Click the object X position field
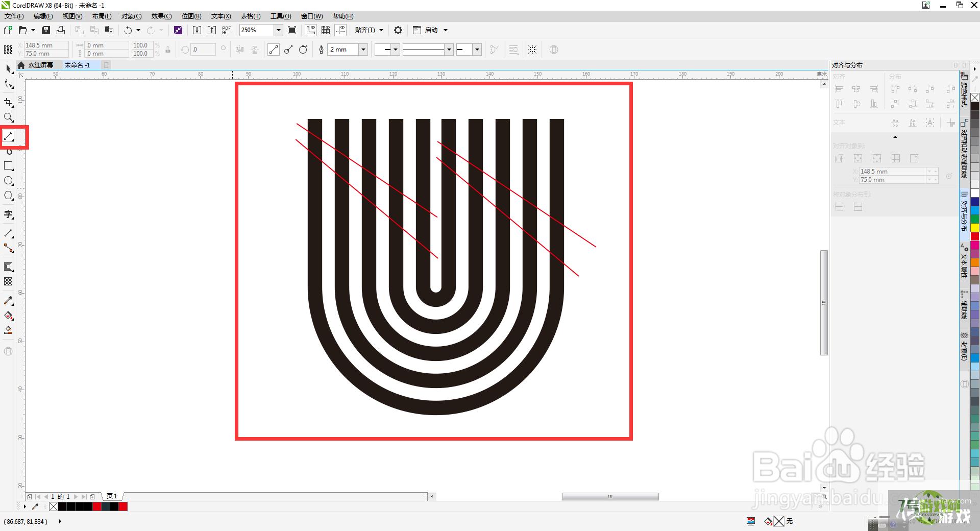This screenshot has height=531, width=980. click(x=46, y=45)
